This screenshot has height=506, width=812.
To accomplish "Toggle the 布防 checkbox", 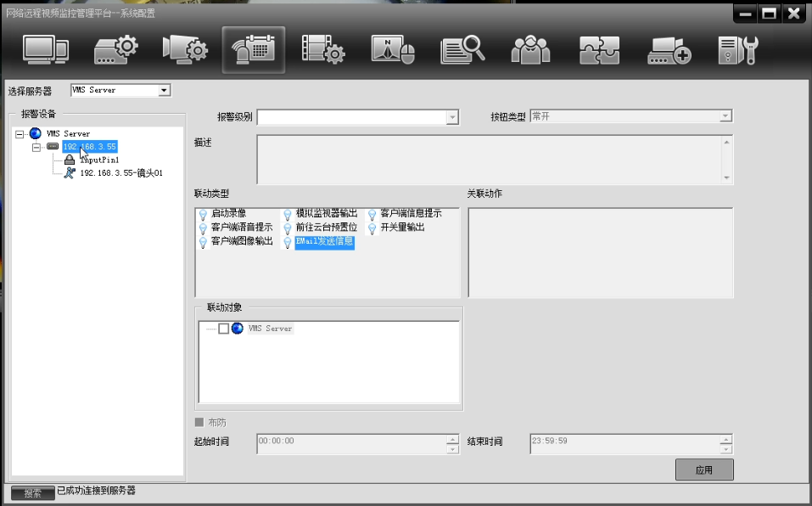I will (x=199, y=422).
